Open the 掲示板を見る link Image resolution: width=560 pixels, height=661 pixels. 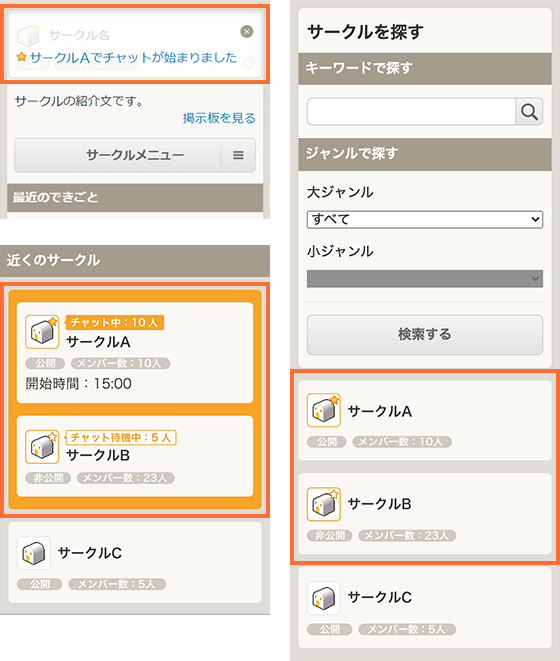[219, 118]
